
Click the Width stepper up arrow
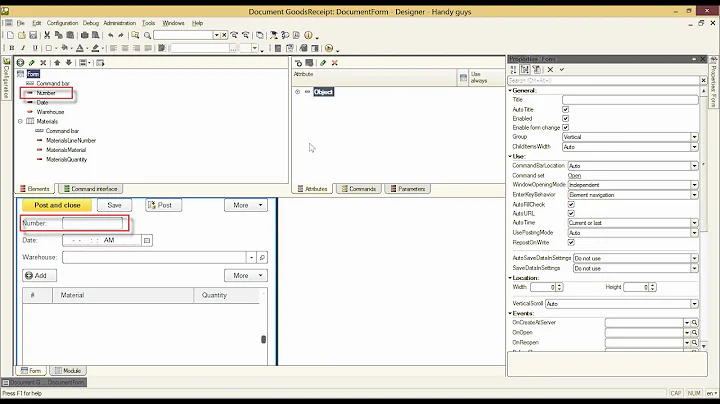[559, 285]
